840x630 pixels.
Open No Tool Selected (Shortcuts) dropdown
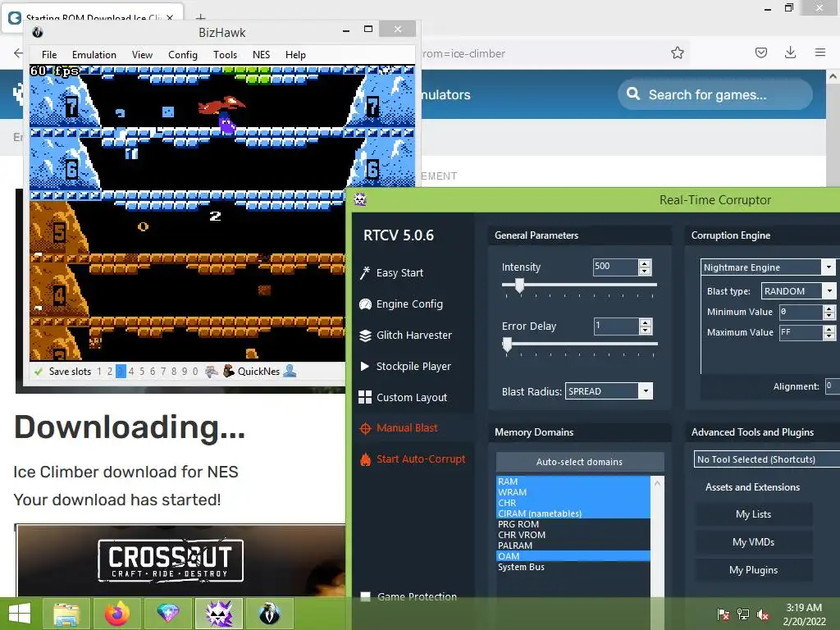point(767,459)
